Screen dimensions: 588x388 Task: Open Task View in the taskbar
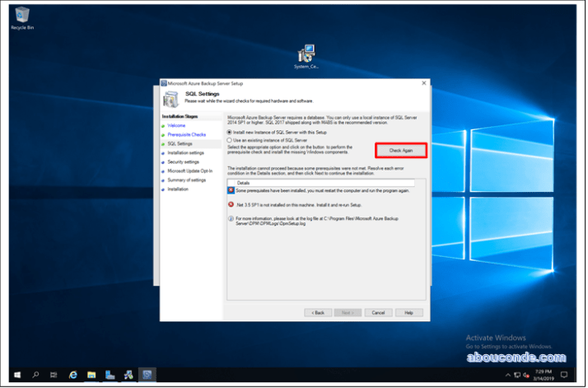54,374
